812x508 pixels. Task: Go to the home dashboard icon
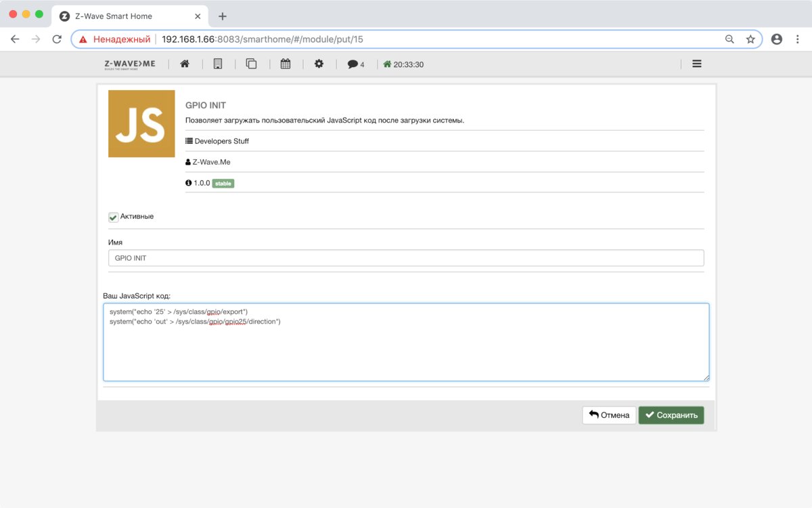click(x=184, y=64)
